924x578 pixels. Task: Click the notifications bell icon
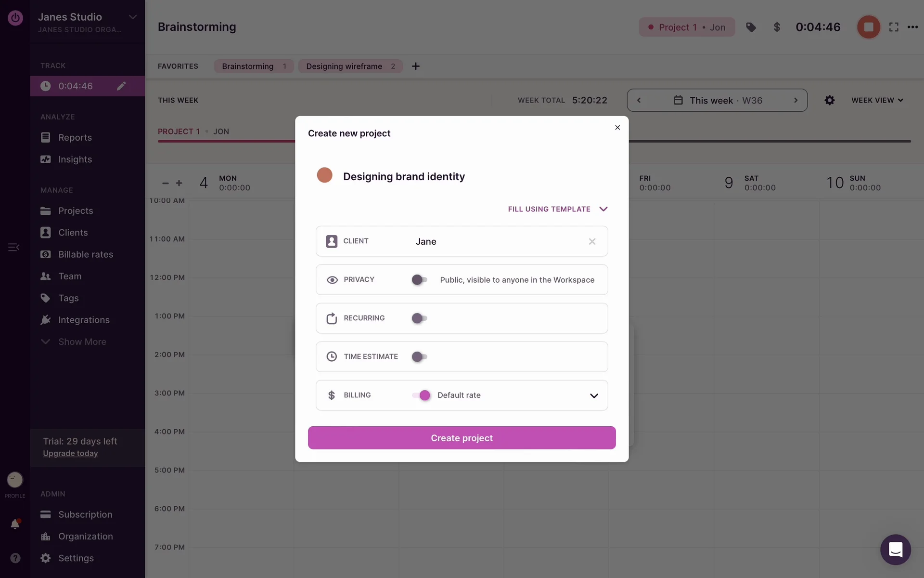point(15,524)
